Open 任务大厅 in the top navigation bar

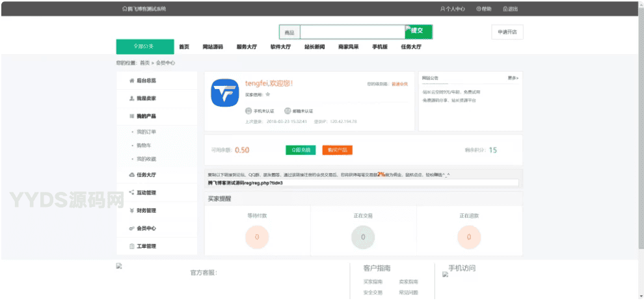click(411, 47)
